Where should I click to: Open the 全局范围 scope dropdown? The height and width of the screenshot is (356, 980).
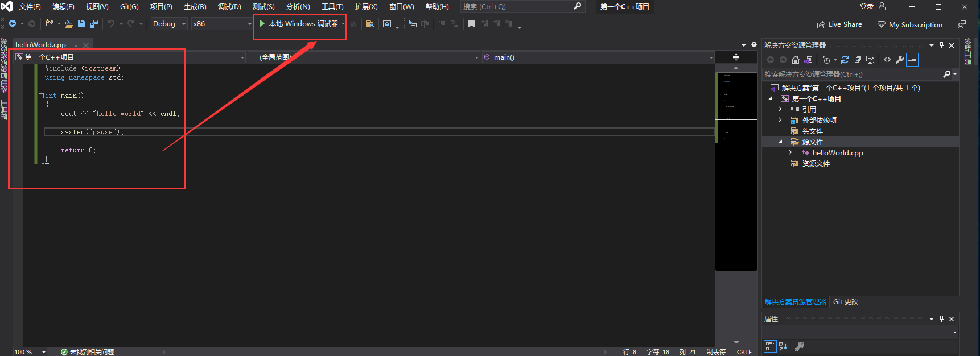(364, 57)
